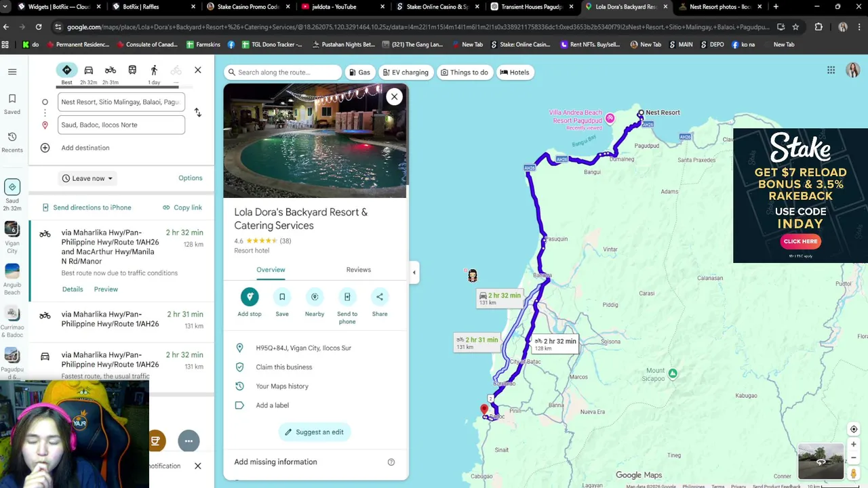This screenshot has width=868, height=488.
Task: Close the Lola Dora's resort card
Action: [x=394, y=96]
